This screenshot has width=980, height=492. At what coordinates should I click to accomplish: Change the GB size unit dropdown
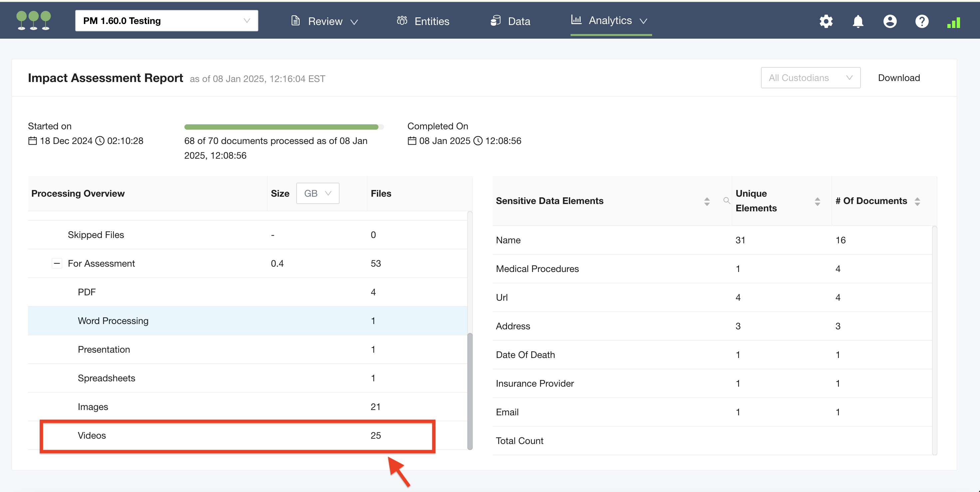click(317, 193)
